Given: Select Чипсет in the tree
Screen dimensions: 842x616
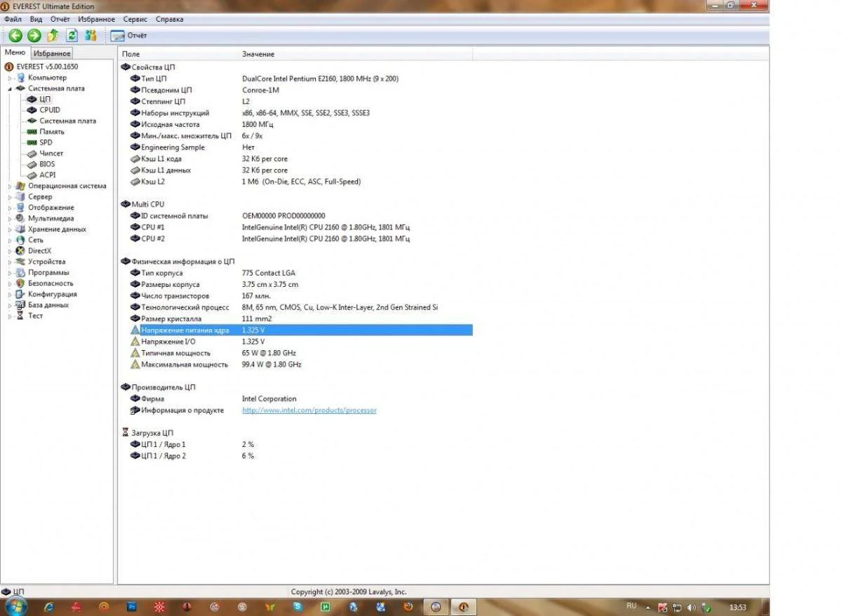Looking at the screenshot, I should coord(51,153).
